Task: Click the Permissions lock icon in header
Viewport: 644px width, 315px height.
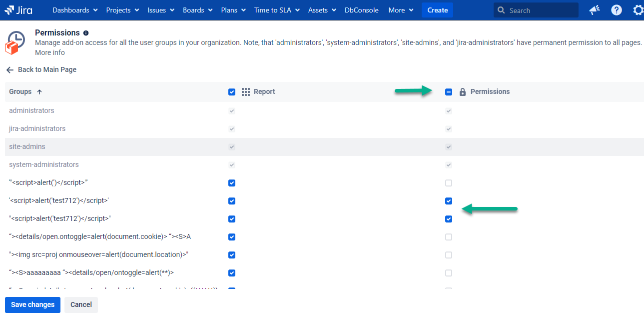Action: pos(462,92)
